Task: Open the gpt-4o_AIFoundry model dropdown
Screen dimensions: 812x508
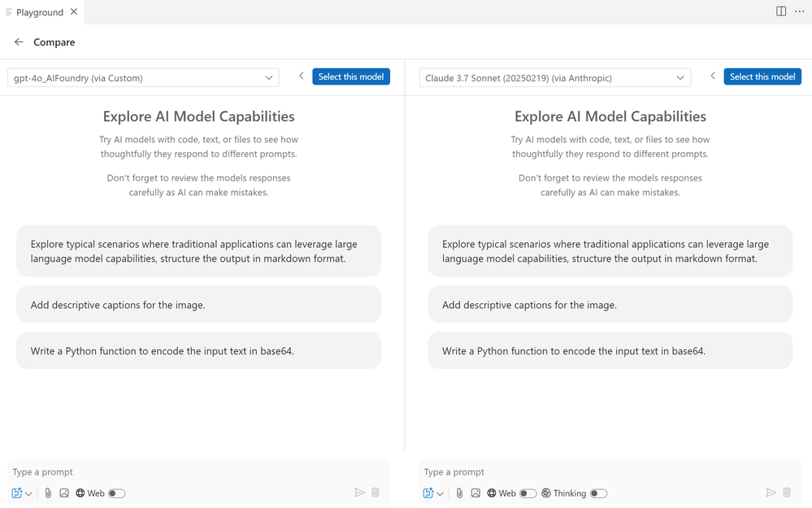Action: [143, 78]
